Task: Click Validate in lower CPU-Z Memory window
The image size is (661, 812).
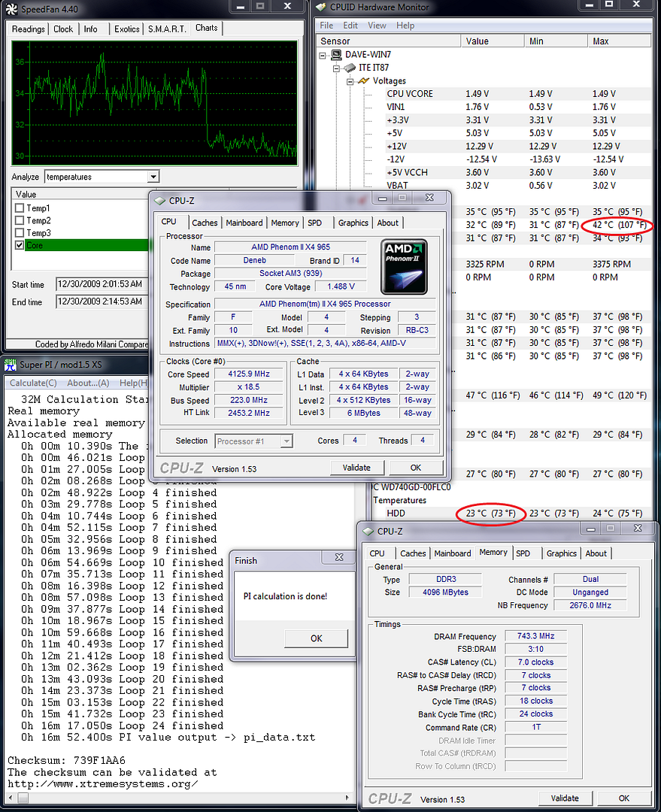Action: (565, 798)
